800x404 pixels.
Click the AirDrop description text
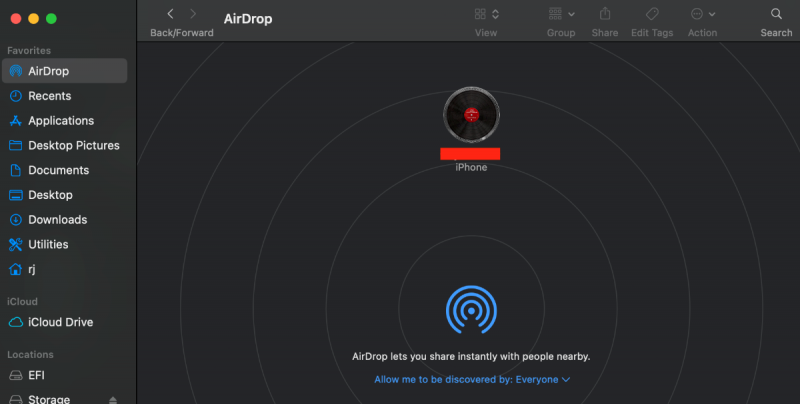(x=471, y=357)
